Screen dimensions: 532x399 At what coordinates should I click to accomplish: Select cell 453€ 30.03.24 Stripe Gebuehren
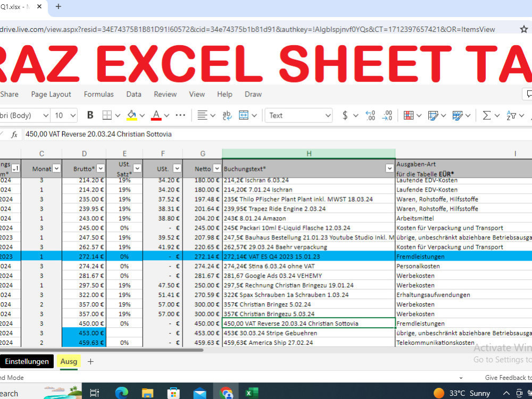(309, 333)
